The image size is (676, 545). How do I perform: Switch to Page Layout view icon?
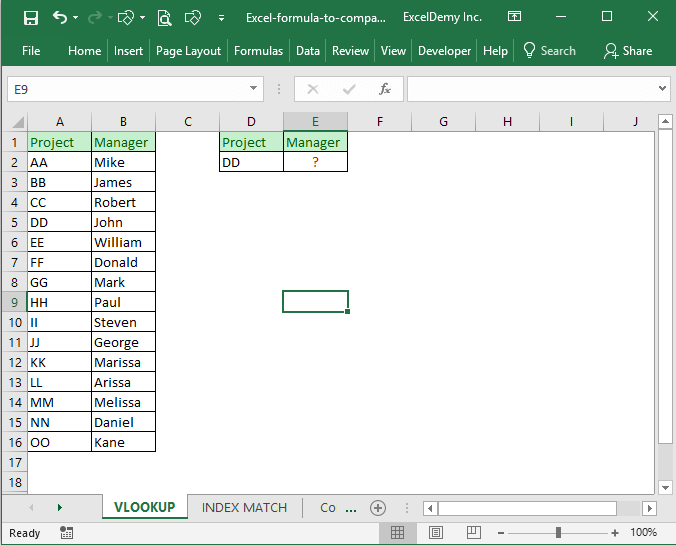(x=435, y=533)
